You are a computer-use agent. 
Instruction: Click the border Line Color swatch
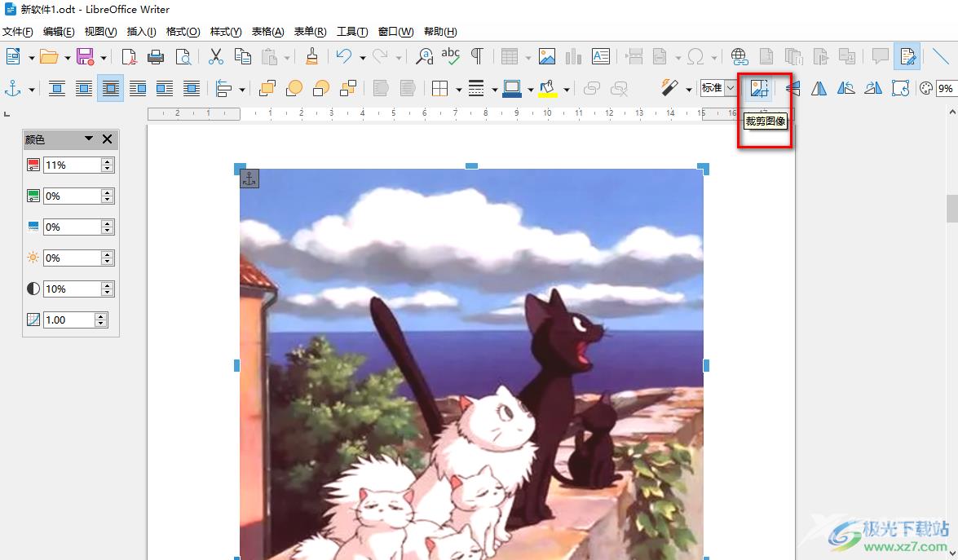[512, 89]
